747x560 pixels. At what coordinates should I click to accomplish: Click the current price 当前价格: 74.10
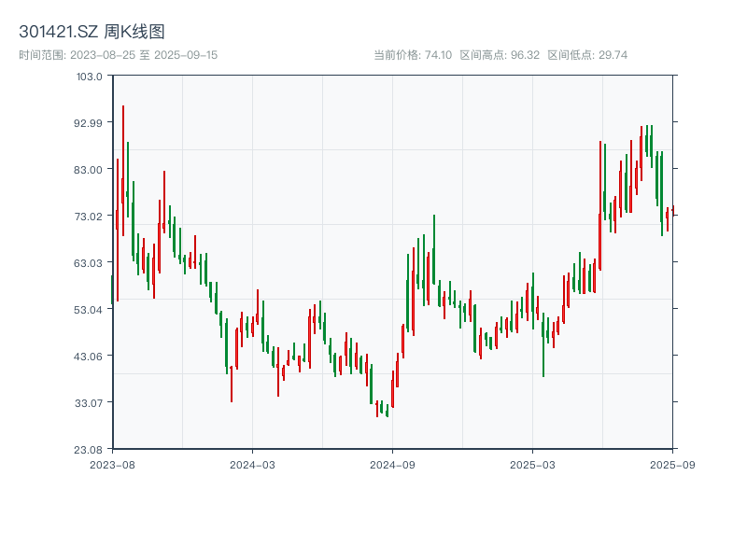point(413,55)
